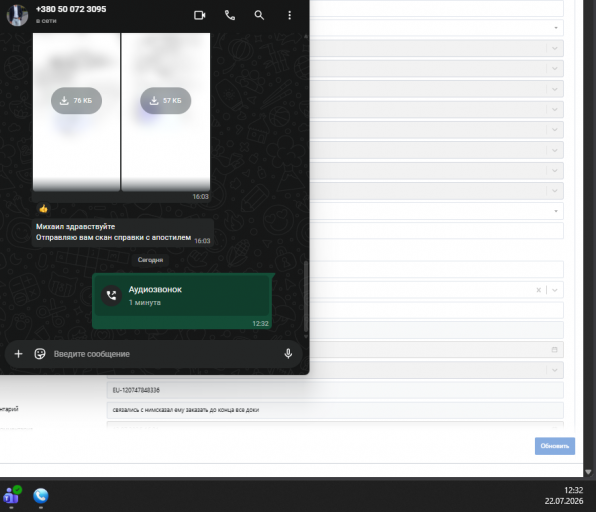Click the page scrollbar down arrow
This screenshot has width=596, height=512.
point(588,472)
